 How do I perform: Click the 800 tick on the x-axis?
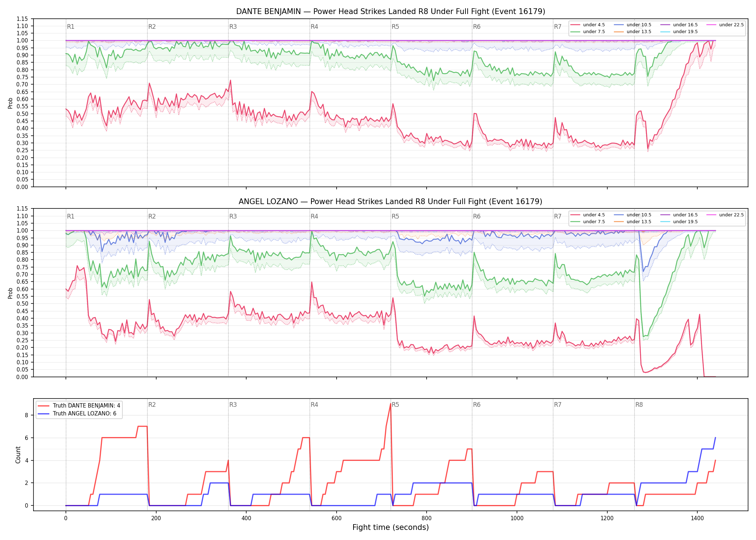tap(427, 518)
